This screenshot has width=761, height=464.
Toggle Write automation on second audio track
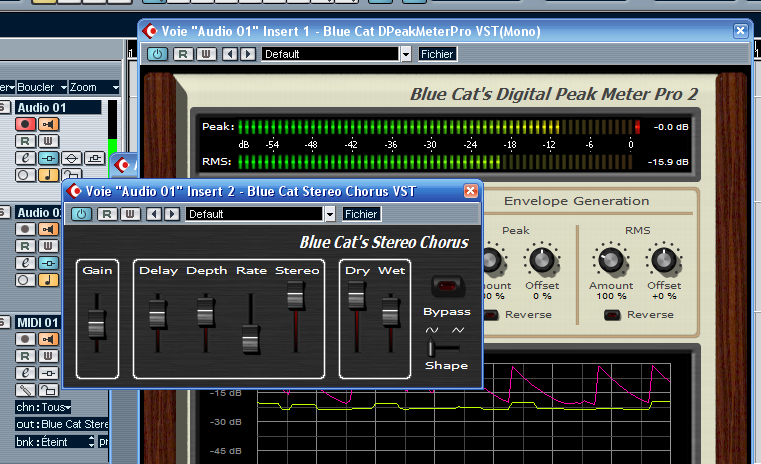[x=49, y=246]
